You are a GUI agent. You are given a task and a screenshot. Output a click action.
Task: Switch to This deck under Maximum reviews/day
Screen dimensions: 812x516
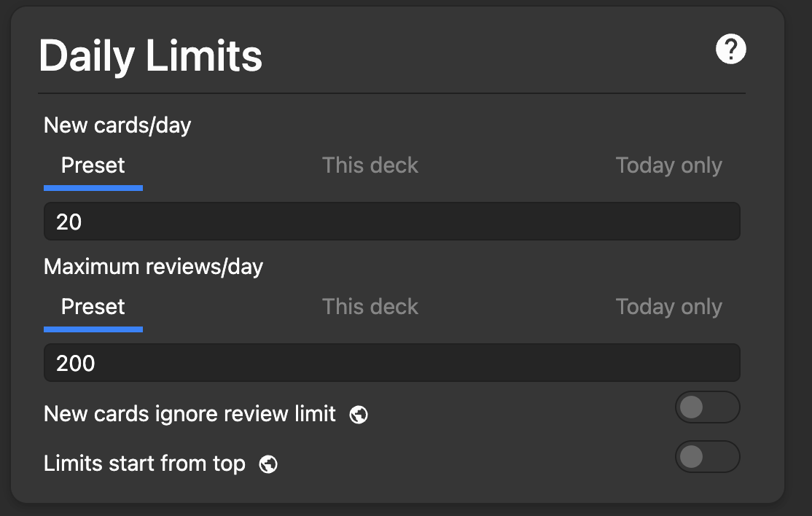(370, 307)
